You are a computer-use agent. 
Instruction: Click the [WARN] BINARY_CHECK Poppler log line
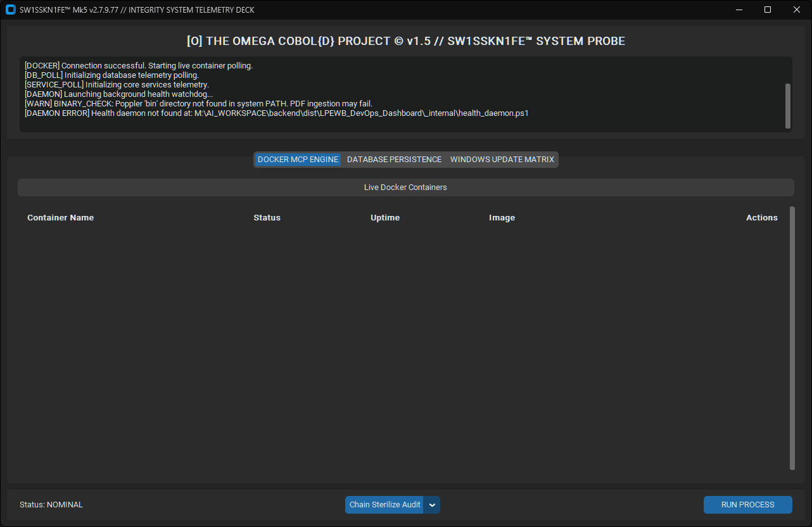(198, 104)
